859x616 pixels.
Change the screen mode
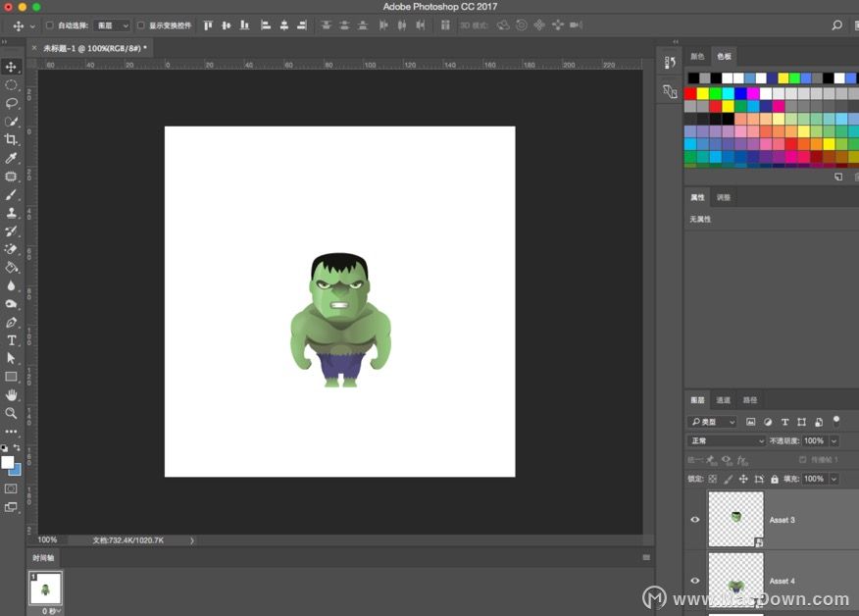click(x=11, y=507)
